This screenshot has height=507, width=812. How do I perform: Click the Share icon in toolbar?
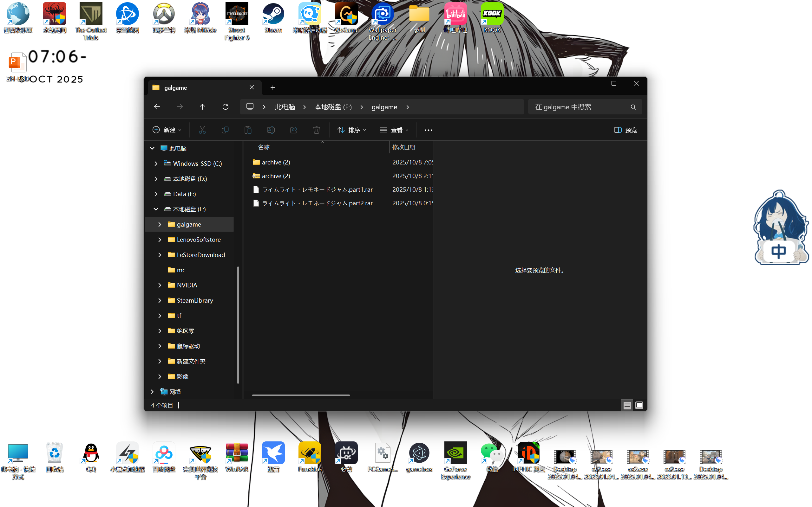[294, 130]
